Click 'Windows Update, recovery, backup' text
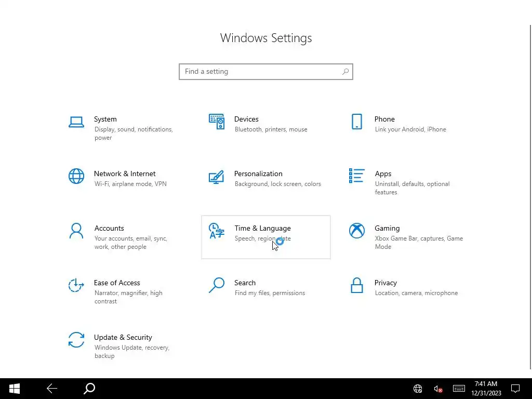The image size is (532, 399). 131,352
